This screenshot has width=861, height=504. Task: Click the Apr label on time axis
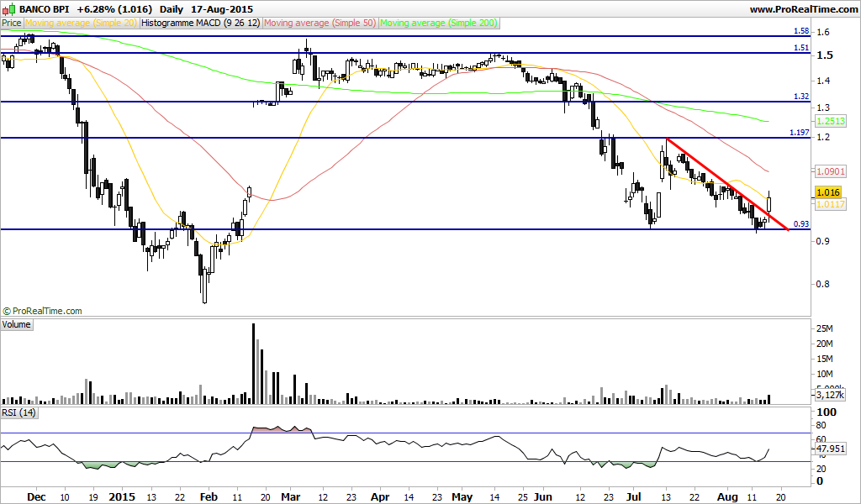[x=380, y=497]
